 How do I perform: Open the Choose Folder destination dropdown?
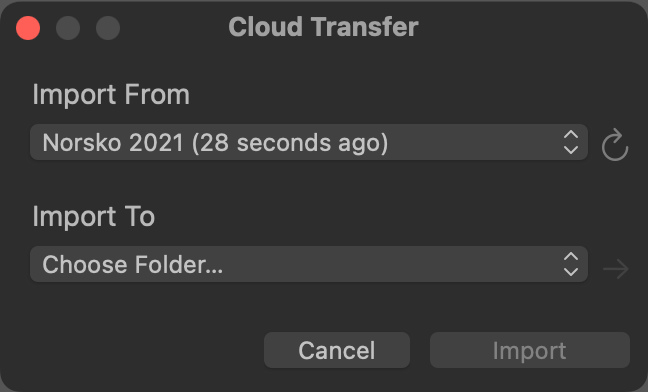[309, 264]
